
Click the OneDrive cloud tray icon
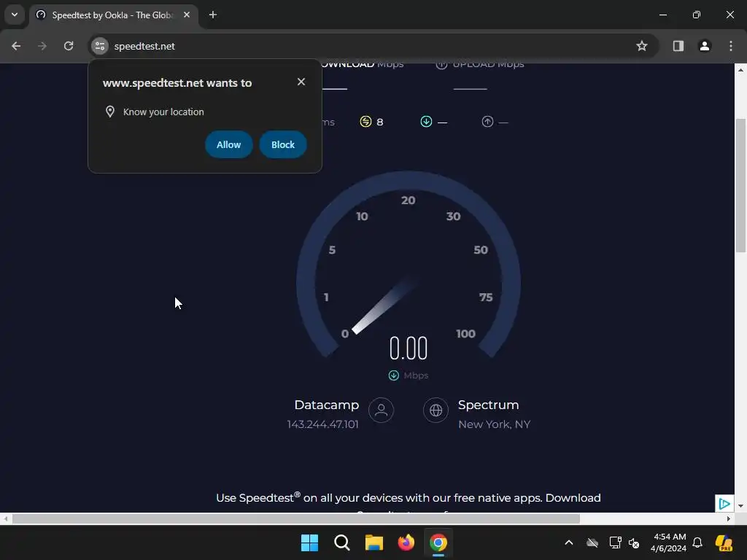click(592, 542)
